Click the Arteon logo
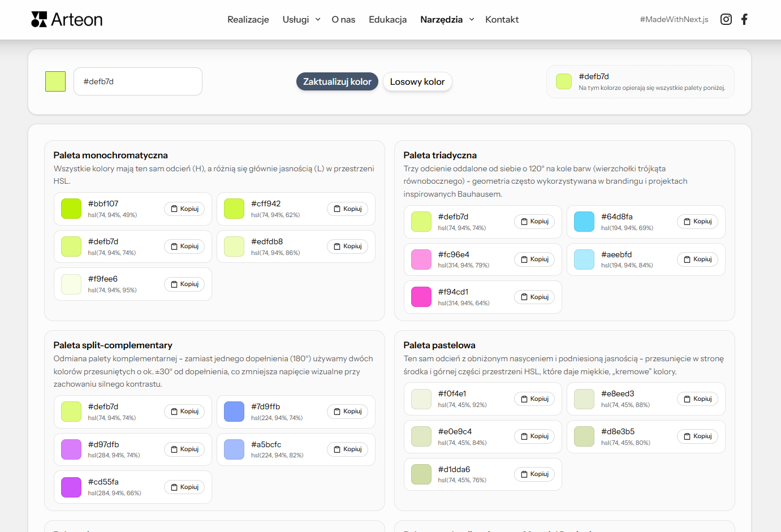 [66, 19]
